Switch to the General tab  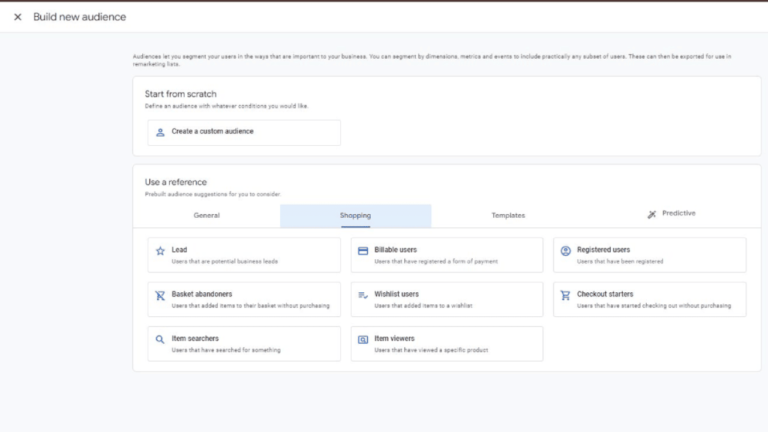tap(207, 216)
